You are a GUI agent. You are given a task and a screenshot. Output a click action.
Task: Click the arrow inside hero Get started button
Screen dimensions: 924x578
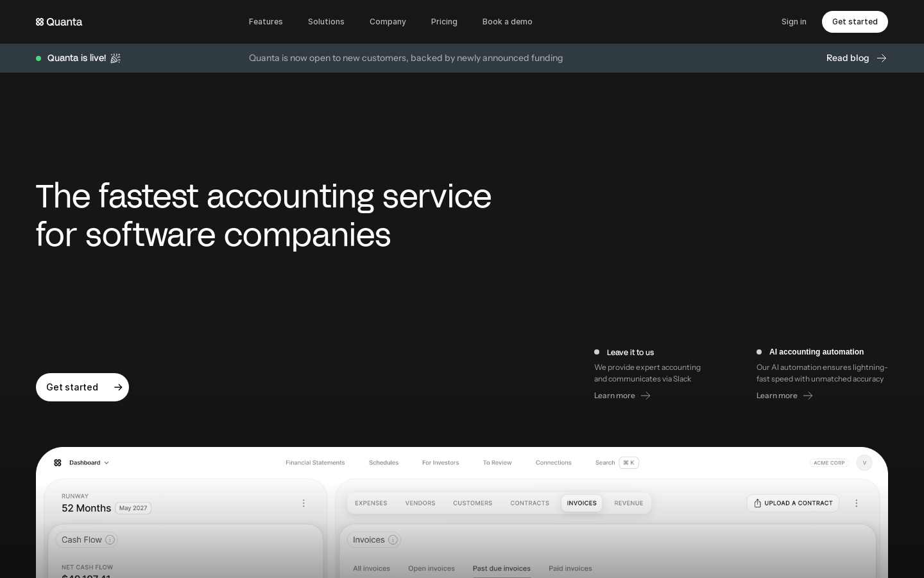118,387
